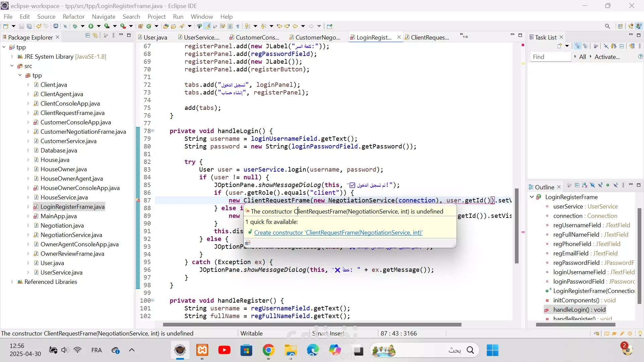
Task: Toggle Scheduled presentation in Task List
Action: (585, 46)
